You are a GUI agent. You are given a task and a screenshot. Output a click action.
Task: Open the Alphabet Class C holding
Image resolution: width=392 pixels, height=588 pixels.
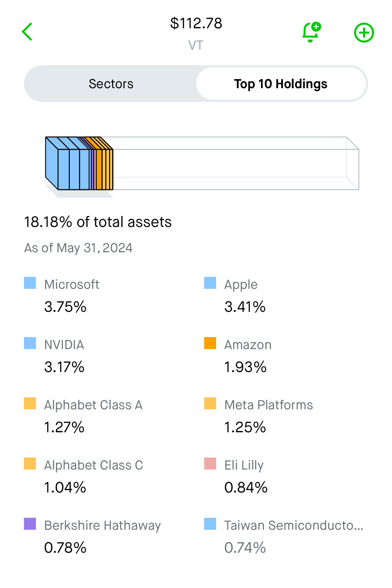point(93,466)
